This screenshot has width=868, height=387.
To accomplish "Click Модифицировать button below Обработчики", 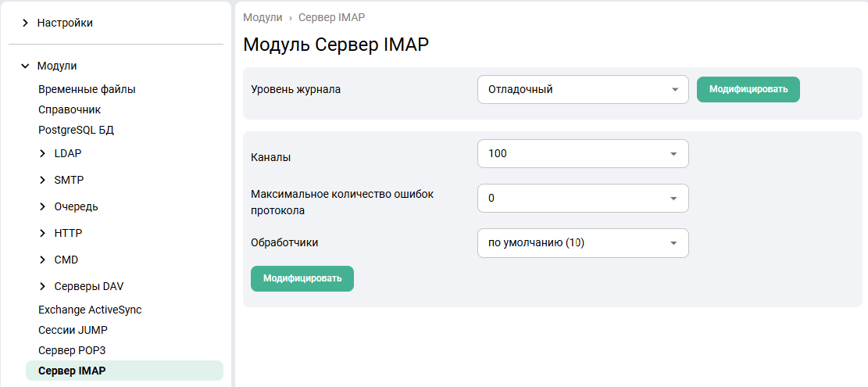I will [x=302, y=278].
